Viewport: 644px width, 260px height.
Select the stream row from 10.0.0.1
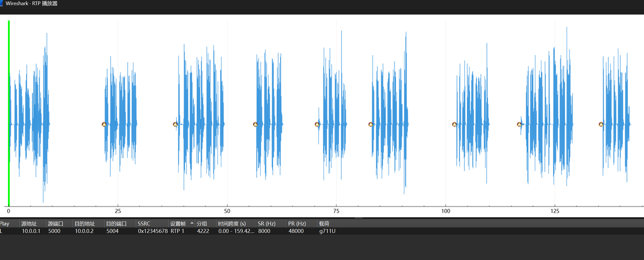pyautogui.click(x=31, y=231)
